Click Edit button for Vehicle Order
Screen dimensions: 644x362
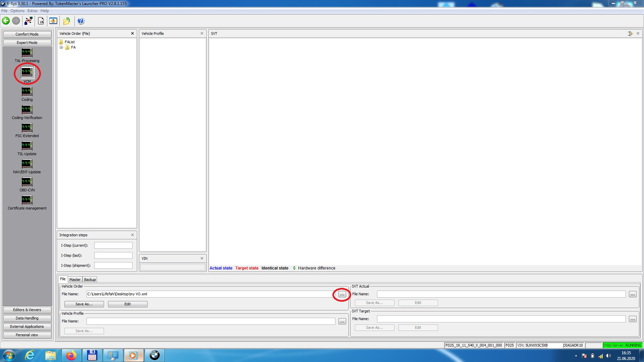pyautogui.click(x=128, y=304)
